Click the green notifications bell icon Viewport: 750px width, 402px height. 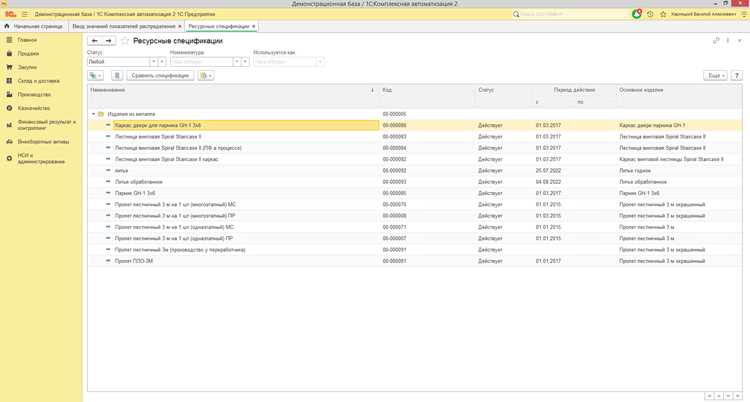637,14
